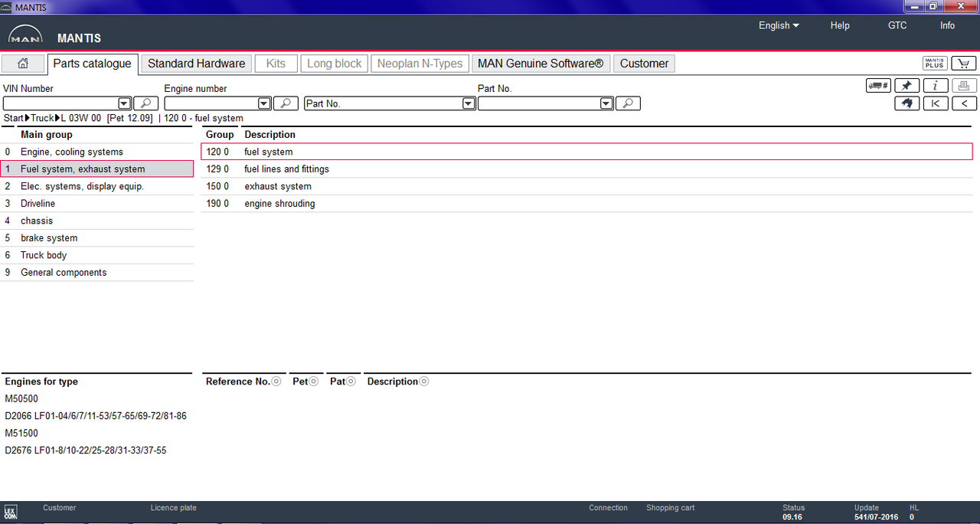Open the information (i) icon
The width and height of the screenshot is (980, 524).
pyautogui.click(x=936, y=86)
